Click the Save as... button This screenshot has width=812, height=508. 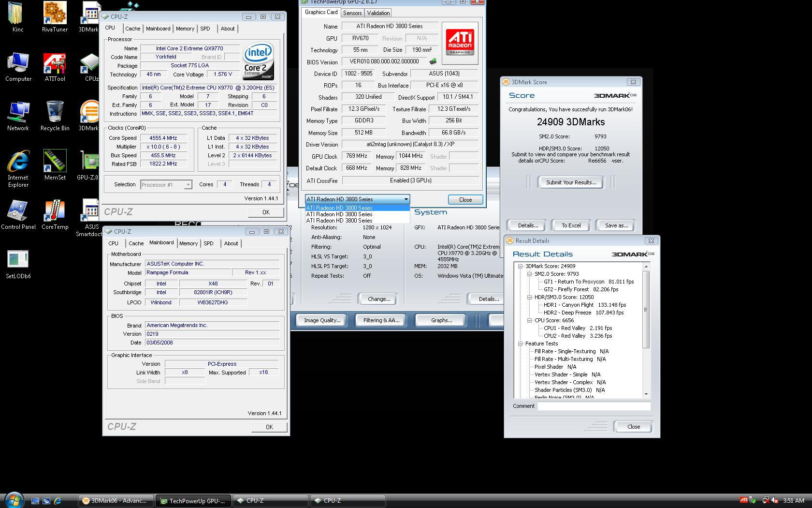click(x=616, y=225)
